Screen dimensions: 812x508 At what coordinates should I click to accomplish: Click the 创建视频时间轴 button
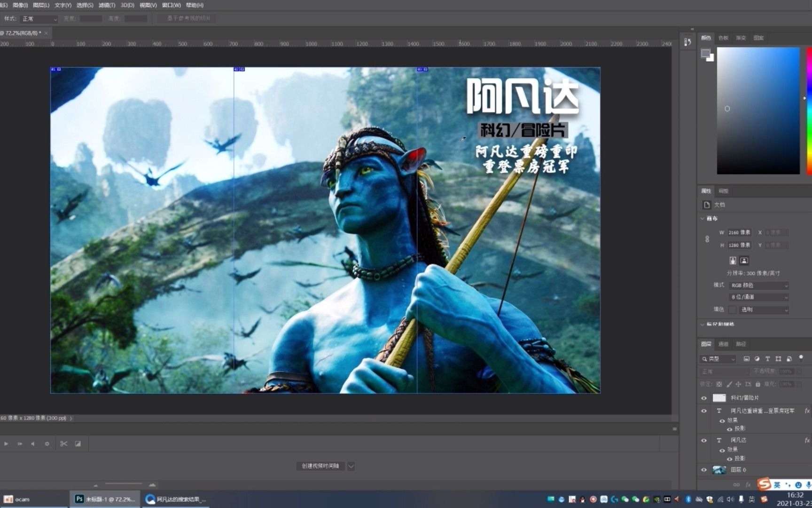320,466
